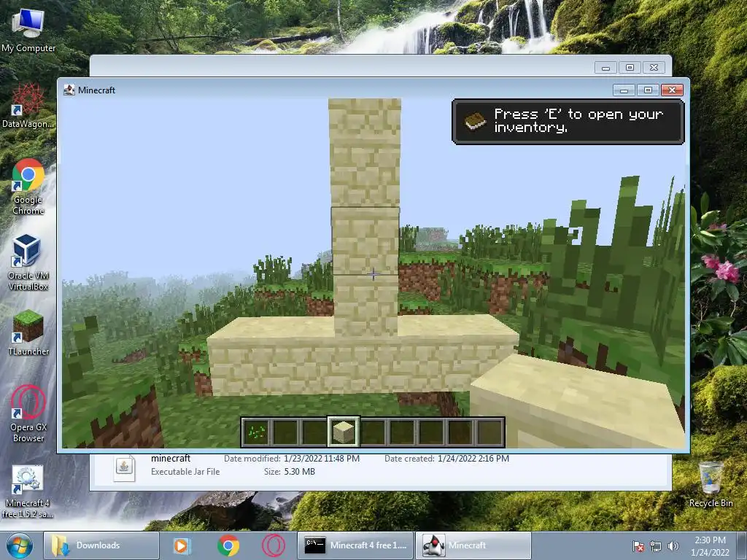Open the volume speaker tray icon
Image resolution: width=747 pixels, height=560 pixels.
[673, 546]
